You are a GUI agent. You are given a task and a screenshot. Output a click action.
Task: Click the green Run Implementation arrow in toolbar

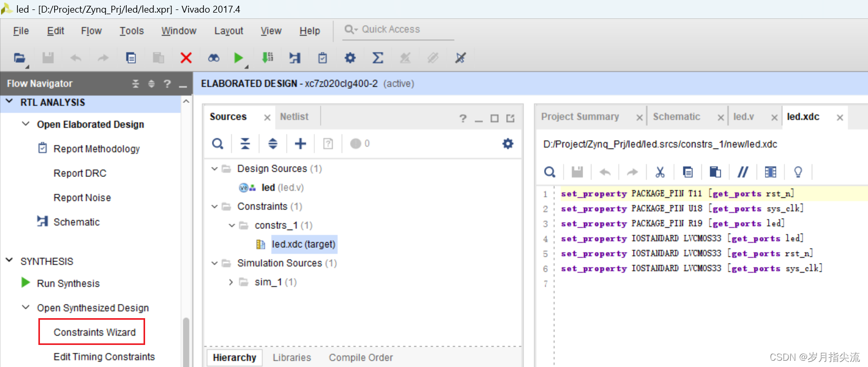click(238, 58)
